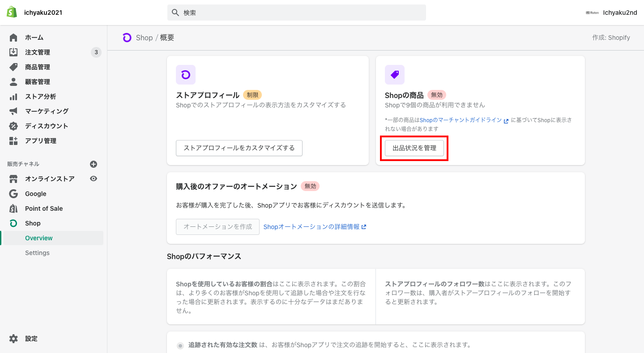Screen dimensions: 644x353
Task: Click the マーケティング megaphone icon
Action: [x=13, y=111]
